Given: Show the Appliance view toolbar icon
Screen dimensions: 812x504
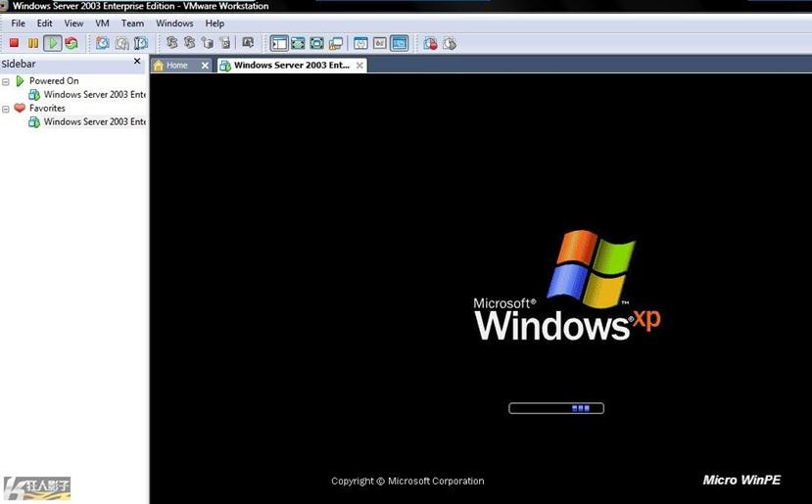Looking at the screenshot, I should 380,43.
